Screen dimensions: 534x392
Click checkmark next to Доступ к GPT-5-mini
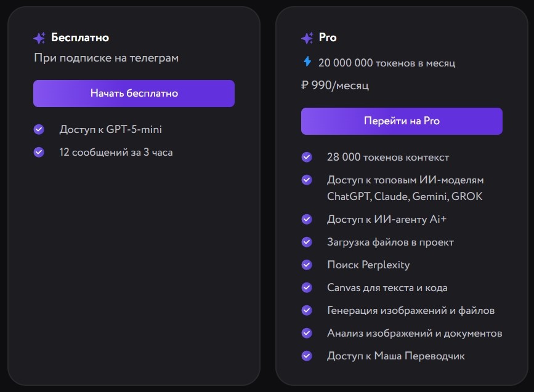pyautogui.click(x=39, y=129)
